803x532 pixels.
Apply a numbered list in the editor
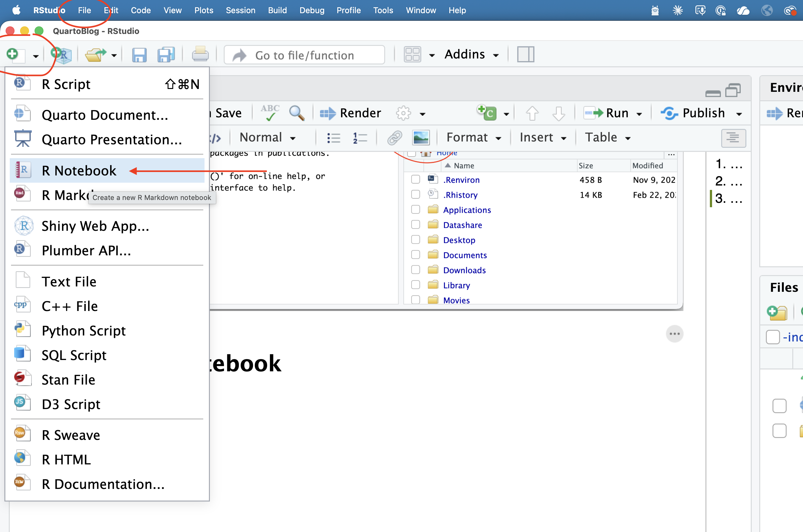pos(360,138)
